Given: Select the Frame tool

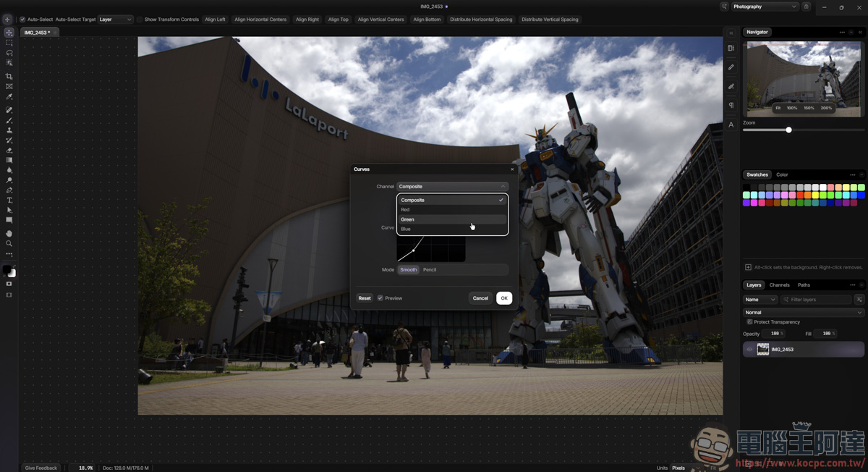Looking at the screenshot, I should coord(9,86).
